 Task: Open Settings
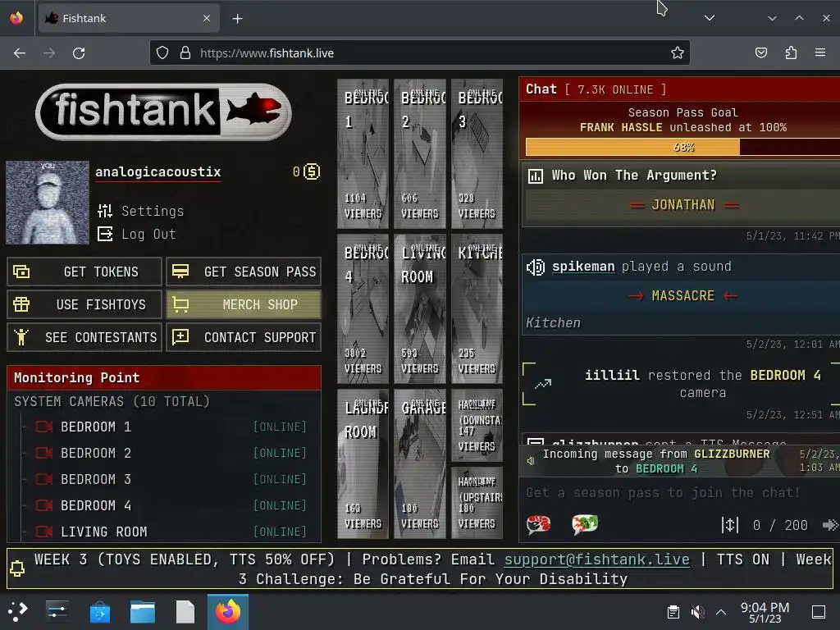pos(141,211)
